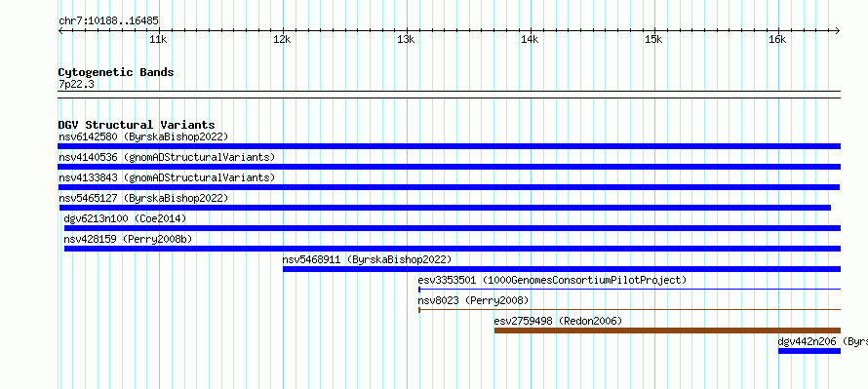Select the 7p22.3 band label
Screen dimensions: 868x389
coord(76,85)
